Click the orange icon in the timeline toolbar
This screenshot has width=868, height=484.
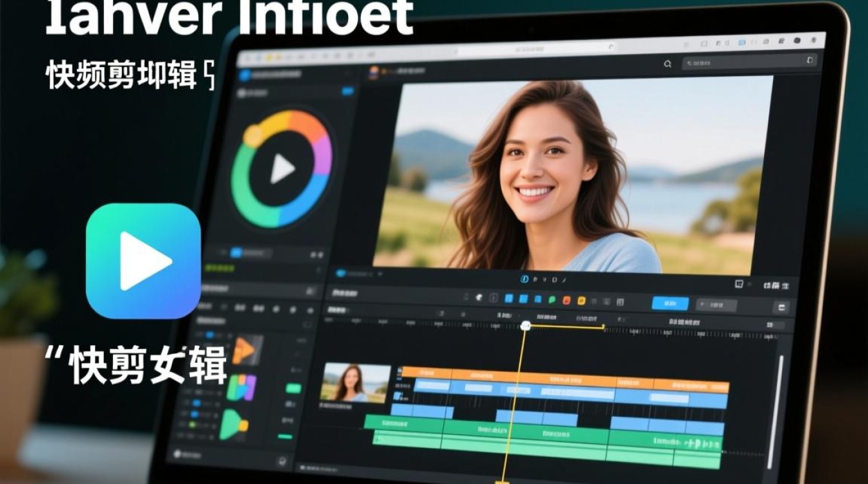click(566, 300)
